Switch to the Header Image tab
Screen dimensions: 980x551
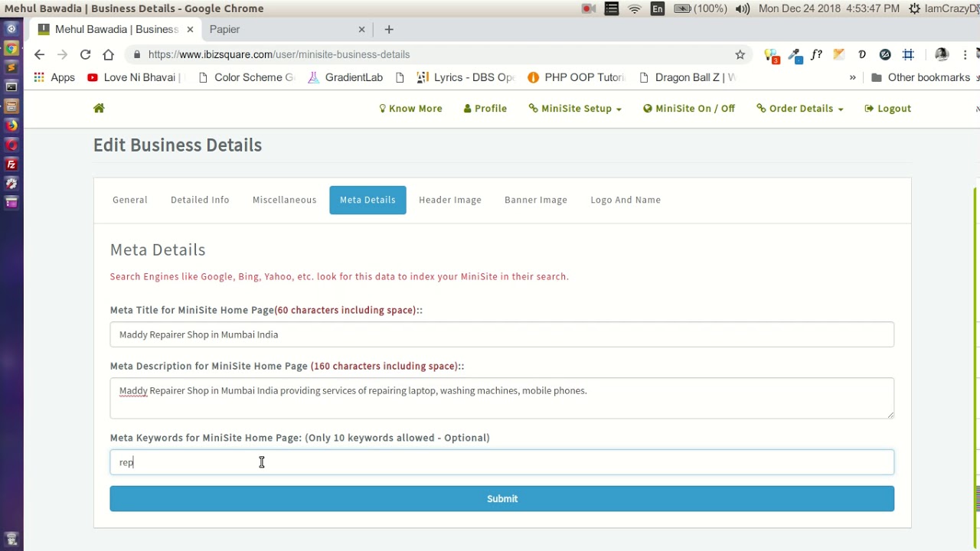click(450, 200)
